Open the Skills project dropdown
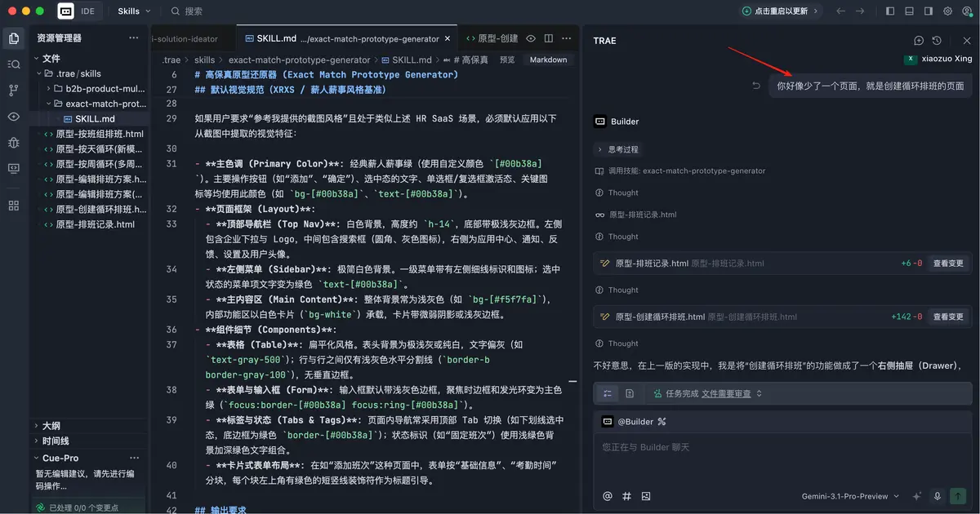Image resolution: width=980 pixels, height=514 pixels. [x=134, y=11]
